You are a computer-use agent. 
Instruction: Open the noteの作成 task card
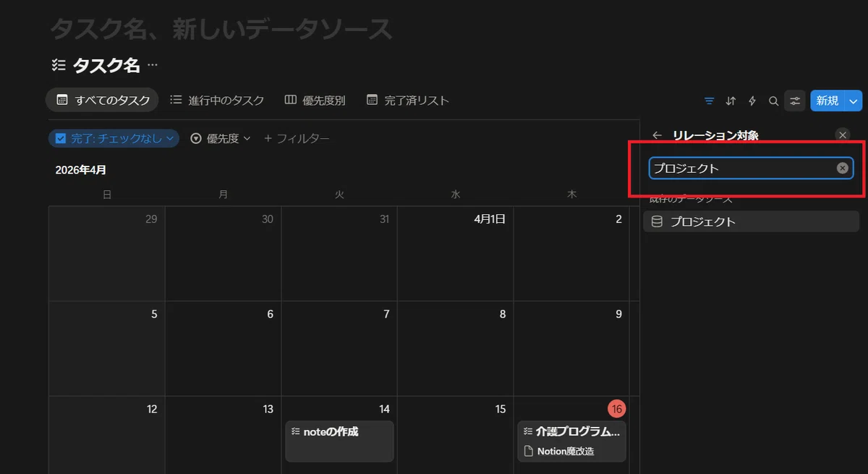[x=339, y=441]
